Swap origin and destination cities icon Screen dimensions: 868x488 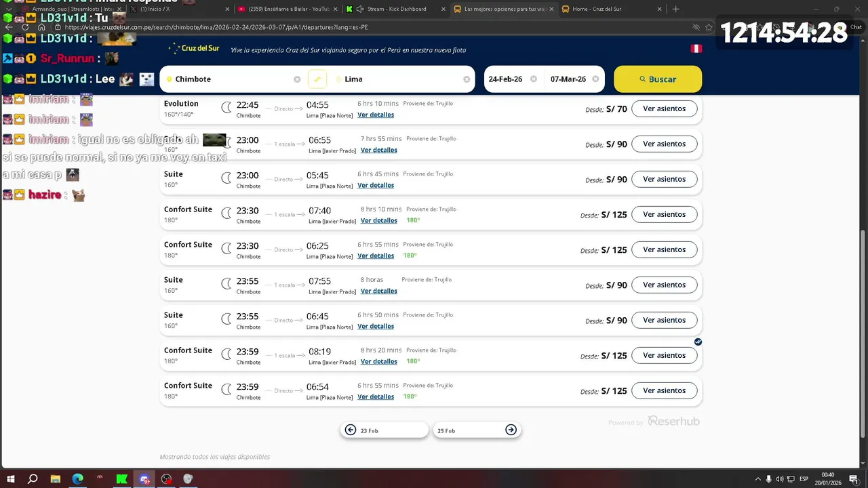pos(317,79)
